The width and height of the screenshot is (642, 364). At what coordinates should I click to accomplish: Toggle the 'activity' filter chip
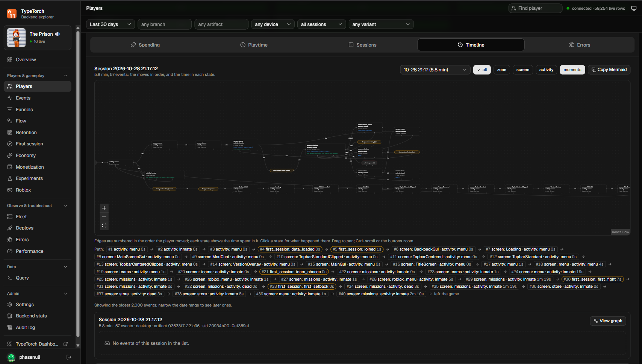pos(546,70)
